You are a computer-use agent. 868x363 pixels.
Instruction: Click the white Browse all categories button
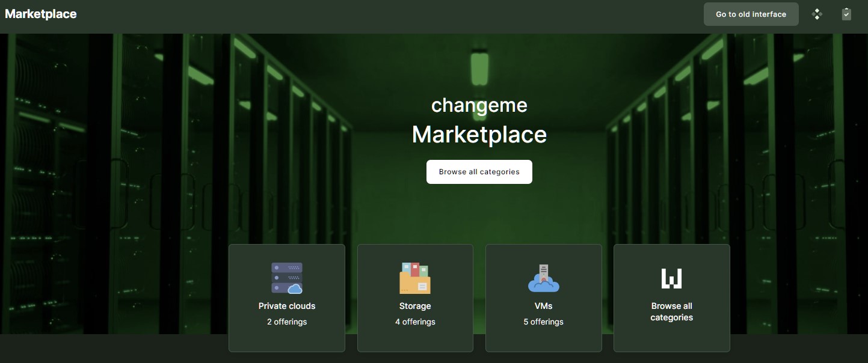point(479,172)
